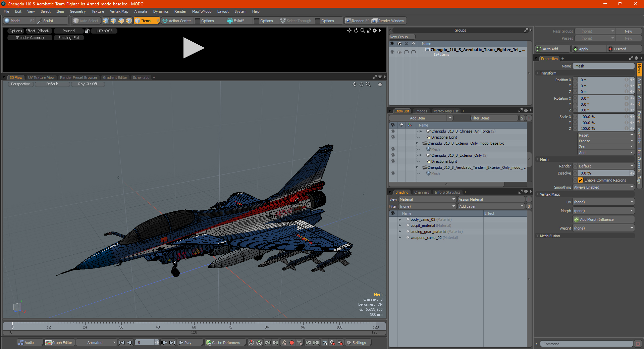Click the Render F9 button
The image size is (644, 349).
(357, 21)
